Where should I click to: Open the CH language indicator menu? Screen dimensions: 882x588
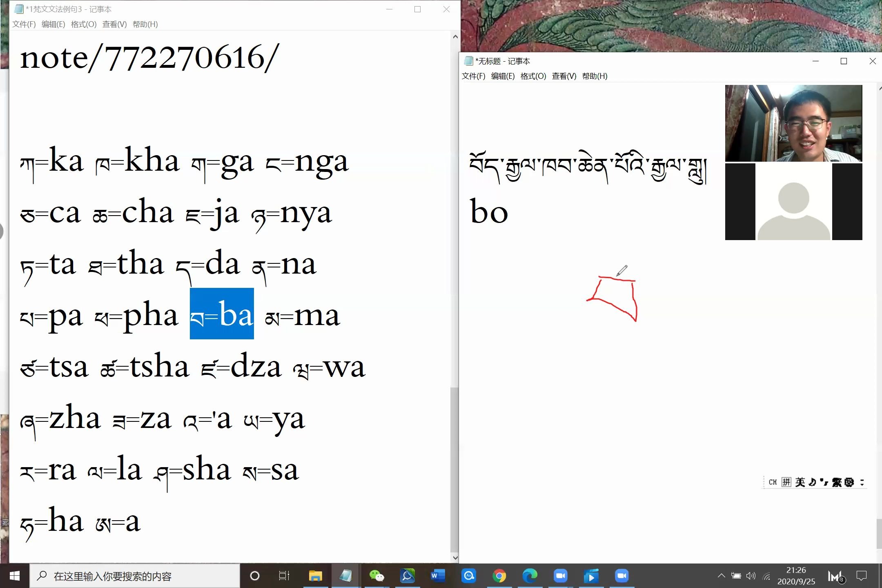(x=773, y=482)
